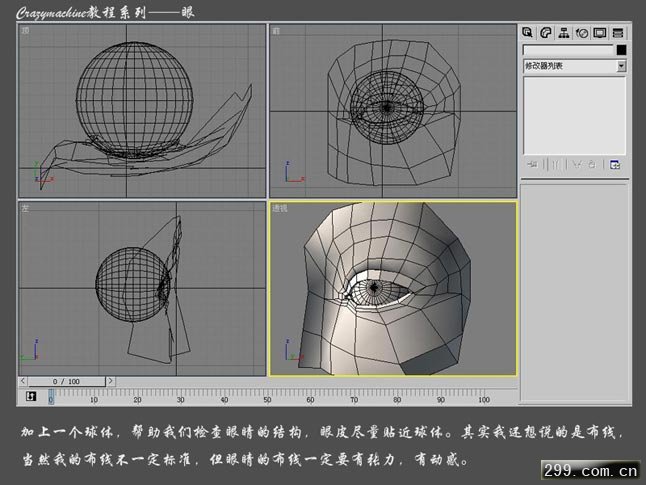Screen dimensions: 646x485
Task: Expand the 修改器列表 modifier list dropdown
Action: tap(621, 66)
